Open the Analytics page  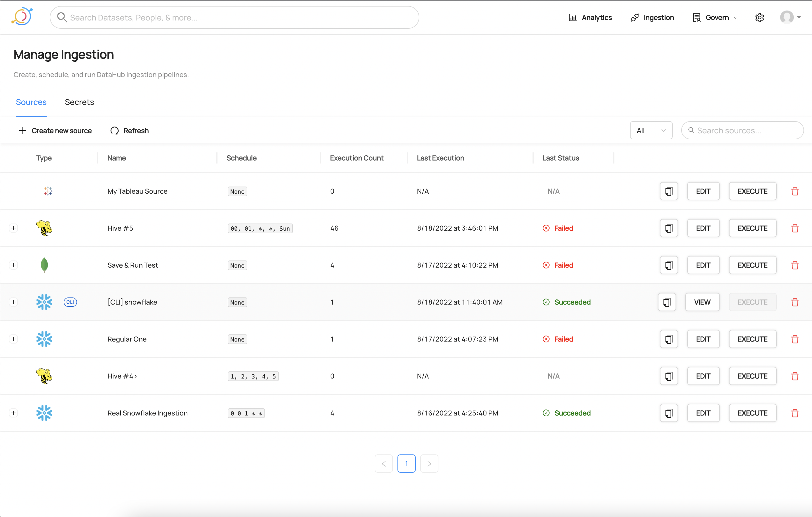590,18
